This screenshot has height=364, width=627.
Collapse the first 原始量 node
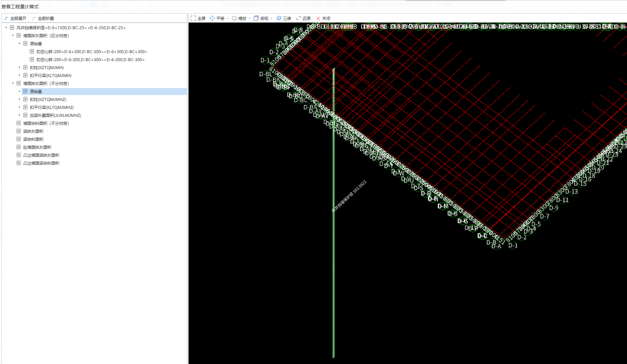click(19, 43)
